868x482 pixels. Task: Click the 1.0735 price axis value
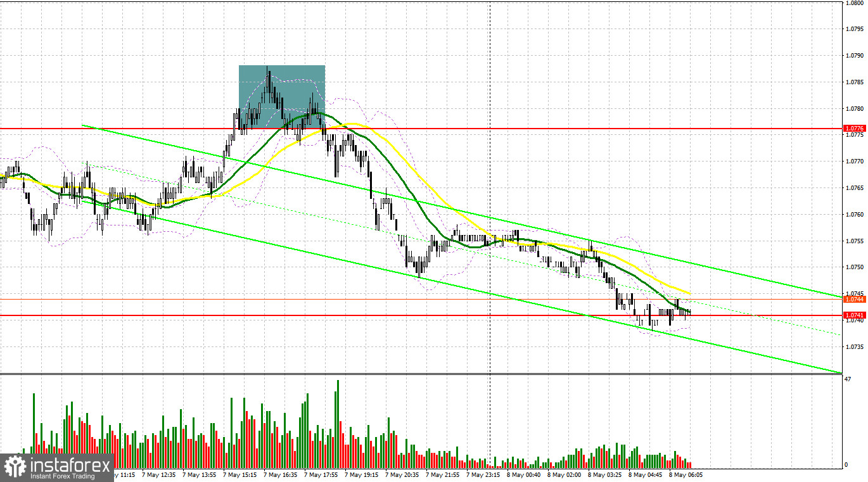coord(855,346)
